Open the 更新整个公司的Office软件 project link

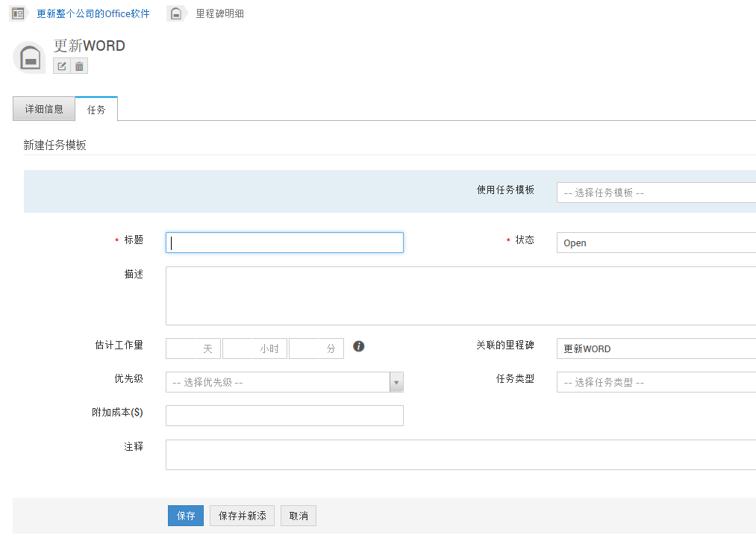pos(93,13)
